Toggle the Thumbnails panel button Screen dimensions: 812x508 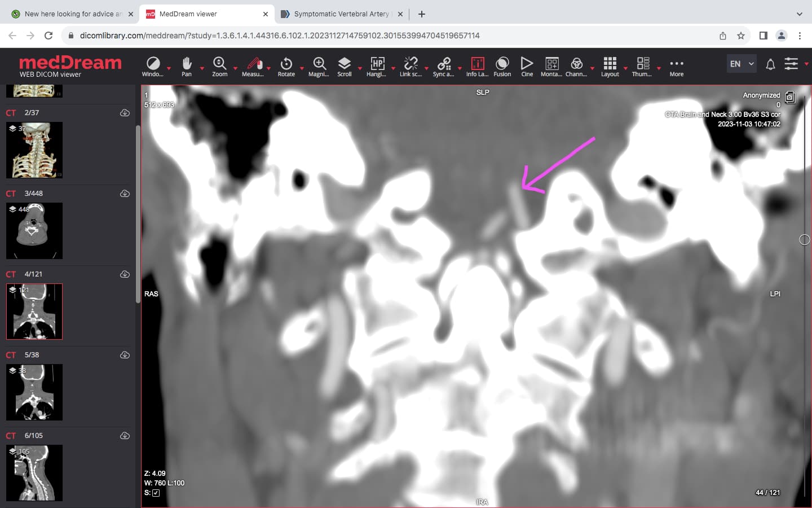(x=642, y=67)
